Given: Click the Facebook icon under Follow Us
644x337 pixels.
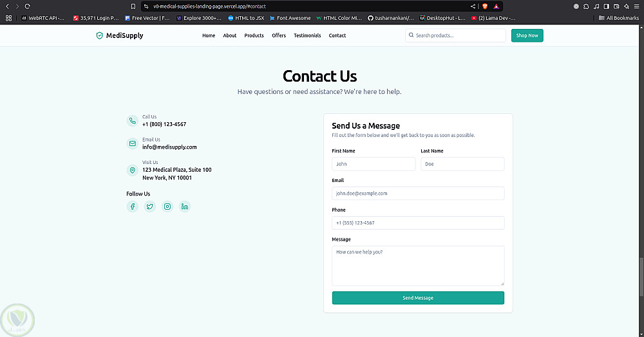Looking at the screenshot, I should (x=133, y=206).
